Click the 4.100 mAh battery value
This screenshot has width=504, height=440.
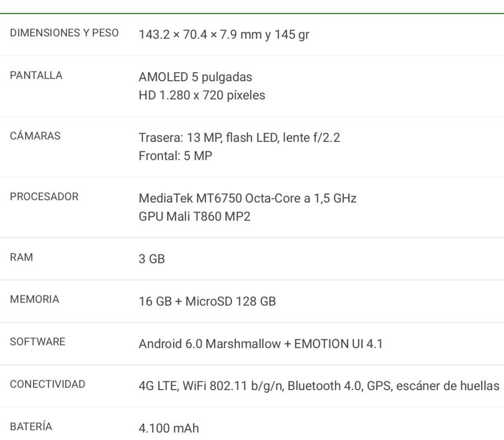click(169, 428)
